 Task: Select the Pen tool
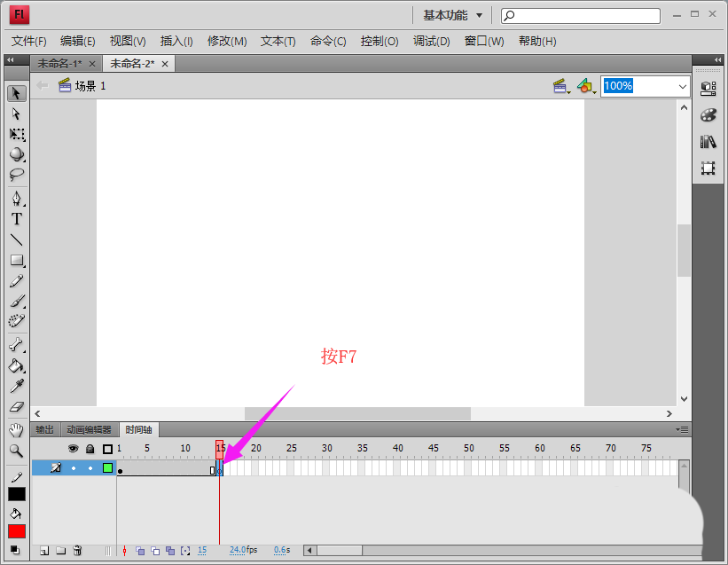(x=17, y=199)
